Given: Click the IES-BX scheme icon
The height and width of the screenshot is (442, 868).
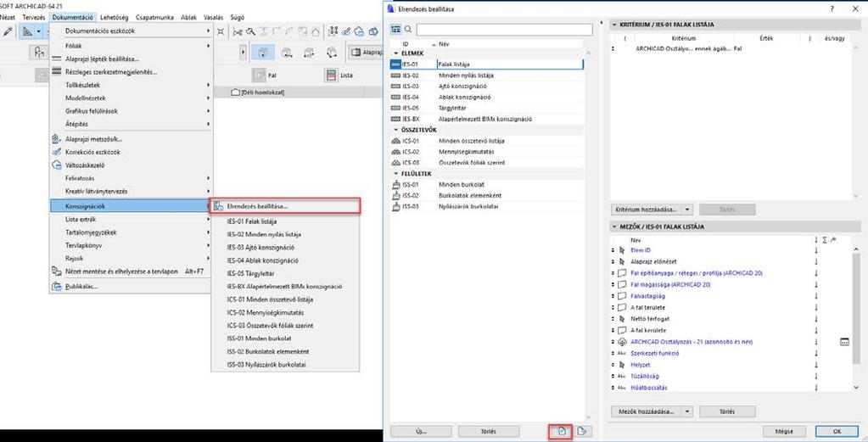Looking at the screenshot, I should (x=395, y=119).
